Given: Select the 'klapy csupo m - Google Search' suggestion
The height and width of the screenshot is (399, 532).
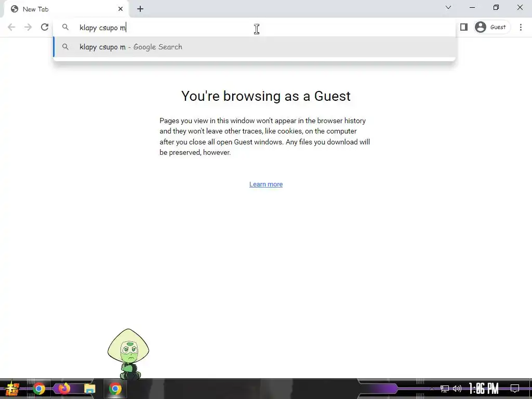Looking at the screenshot, I should [x=255, y=47].
